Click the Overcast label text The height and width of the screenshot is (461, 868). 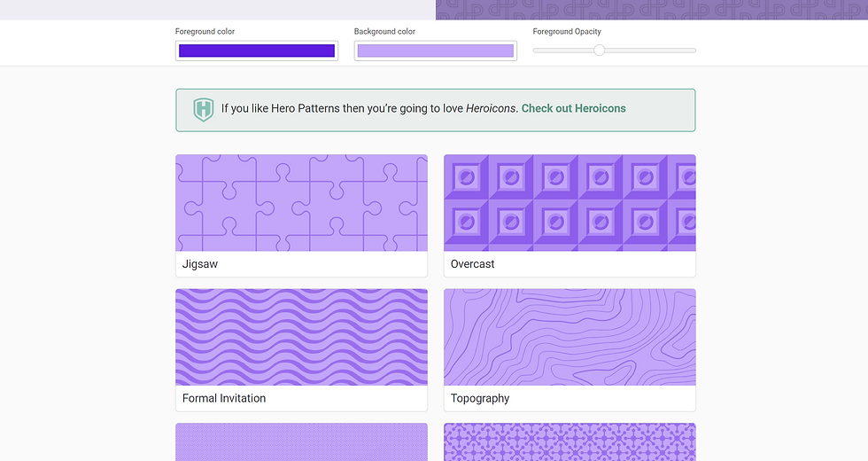pos(472,264)
